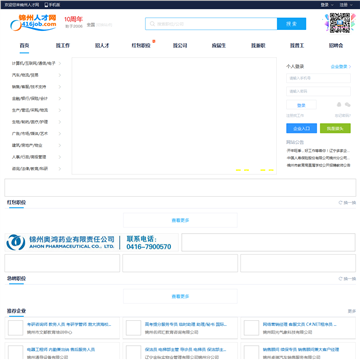Click refresh 换一换 in 急聘职位 section

coord(347,278)
